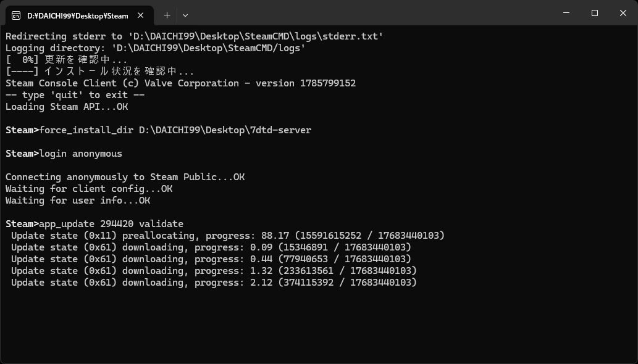Click the preallocating progress 88.17 line

pyautogui.click(x=228, y=236)
